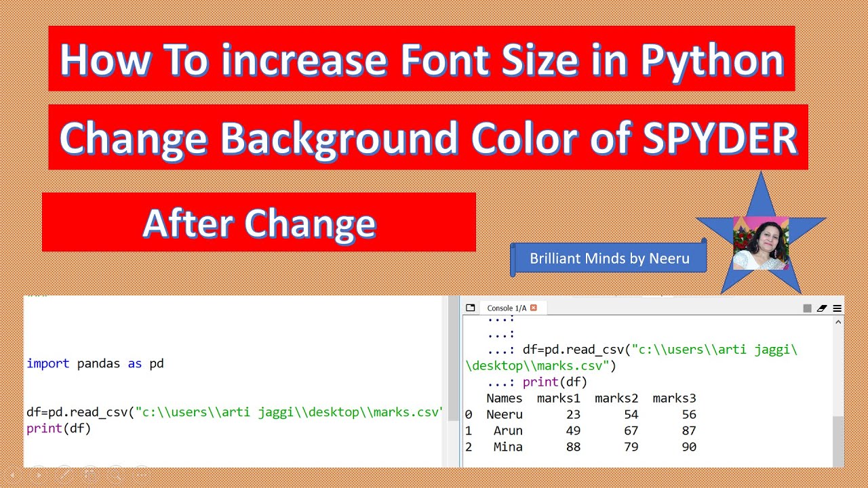Click the browse tabs icon beside Console 1/A
868x488 pixels.
(470, 308)
